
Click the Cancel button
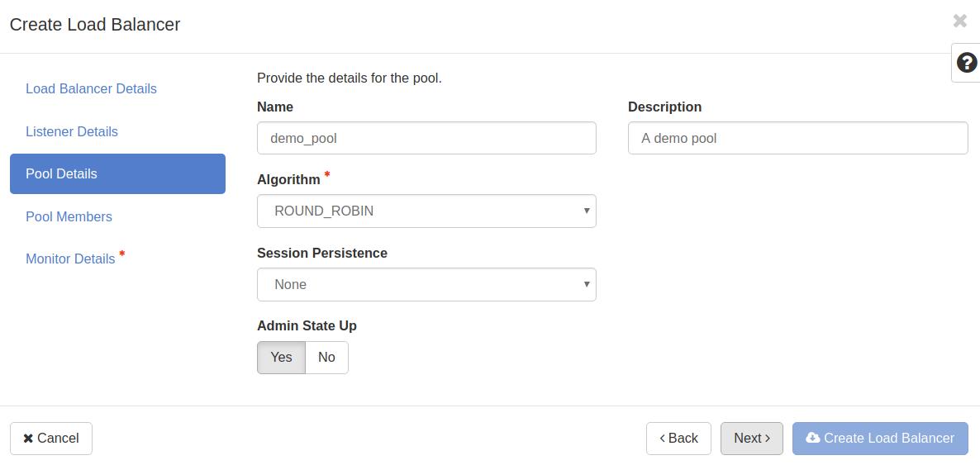tap(51, 439)
